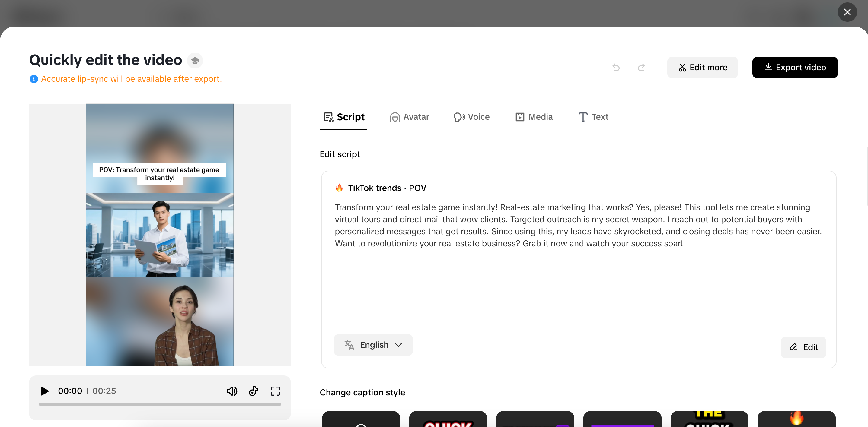Click the undo arrow icon
The image size is (868, 427).
tap(616, 68)
